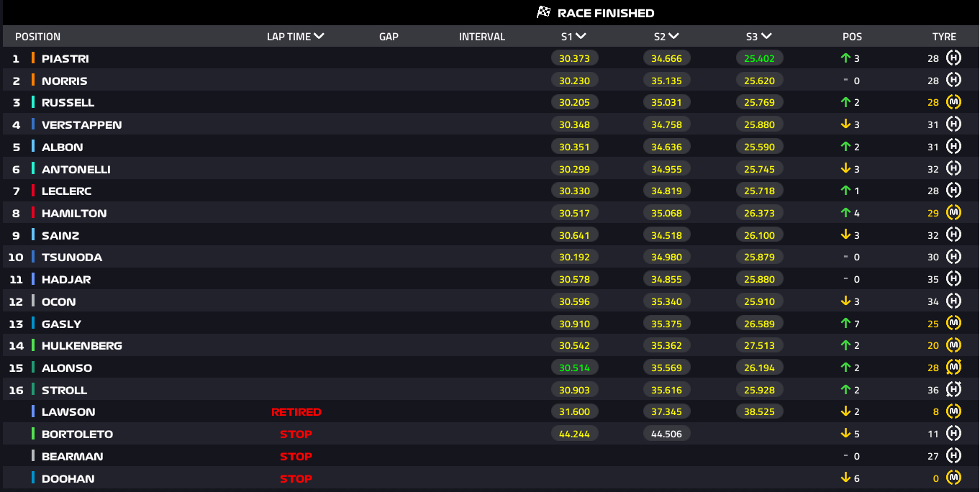Click the TYRE column header

[944, 37]
